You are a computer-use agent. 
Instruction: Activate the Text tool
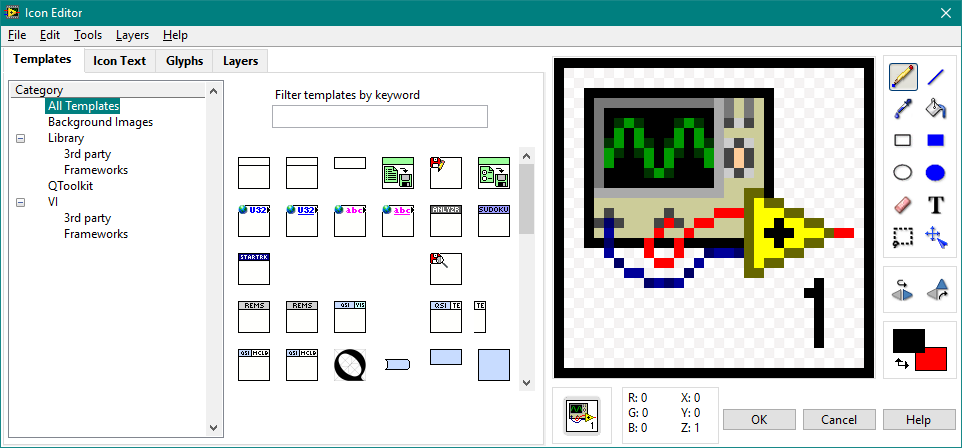[936, 205]
